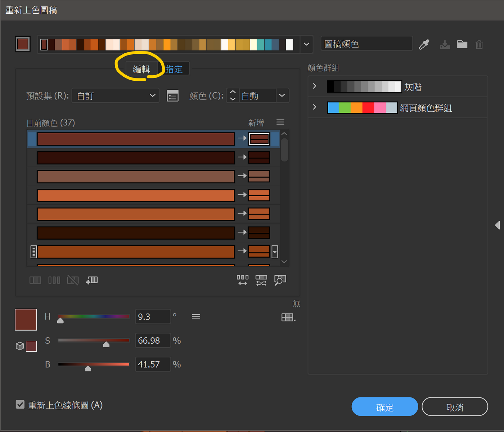Click the 顏色 count stepper arrows

[233, 95]
